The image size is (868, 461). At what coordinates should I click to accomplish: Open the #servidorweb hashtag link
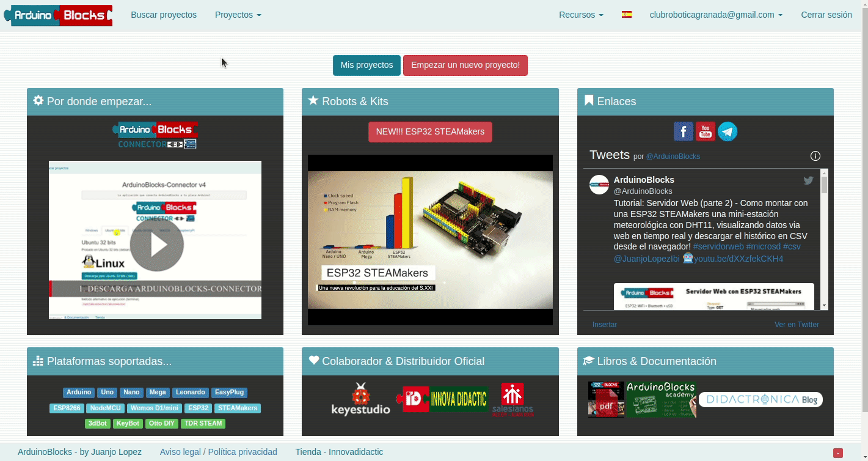point(718,246)
